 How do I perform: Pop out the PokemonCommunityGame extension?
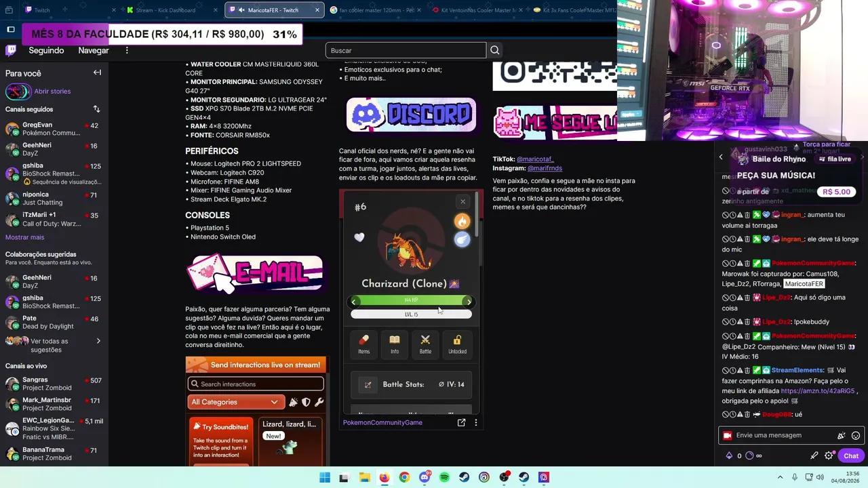(461, 422)
